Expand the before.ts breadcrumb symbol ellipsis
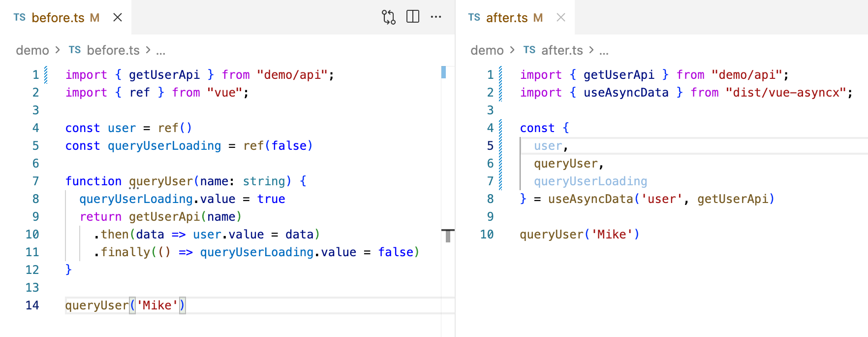Screen dimensions: 868x337 161,50
